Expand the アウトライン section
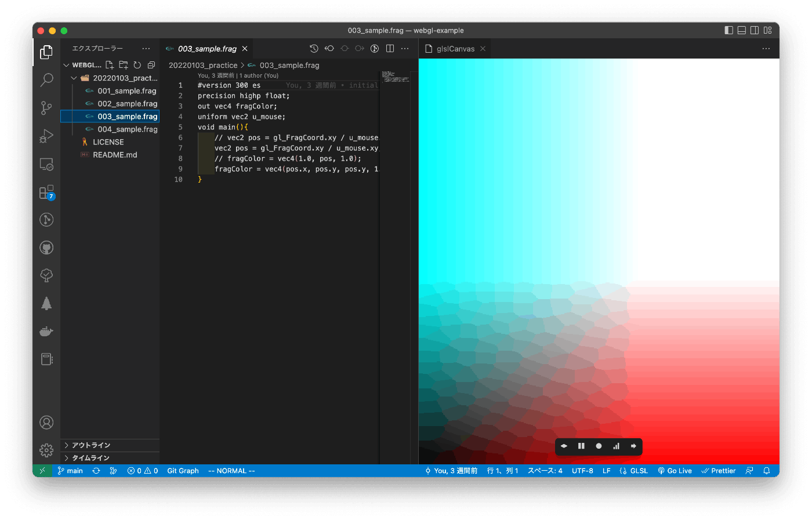Image resolution: width=812 pixels, height=520 pixels. coord(90,445)
